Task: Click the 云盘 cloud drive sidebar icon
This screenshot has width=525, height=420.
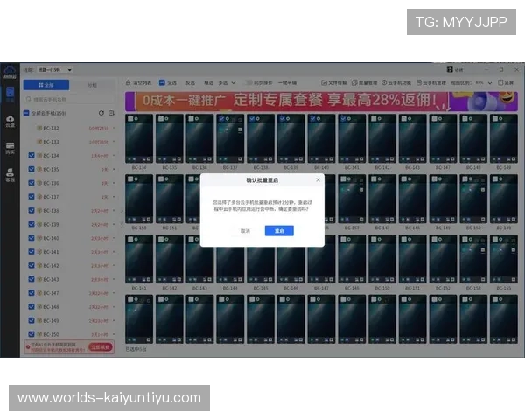Action: click(x=10, y=122)
